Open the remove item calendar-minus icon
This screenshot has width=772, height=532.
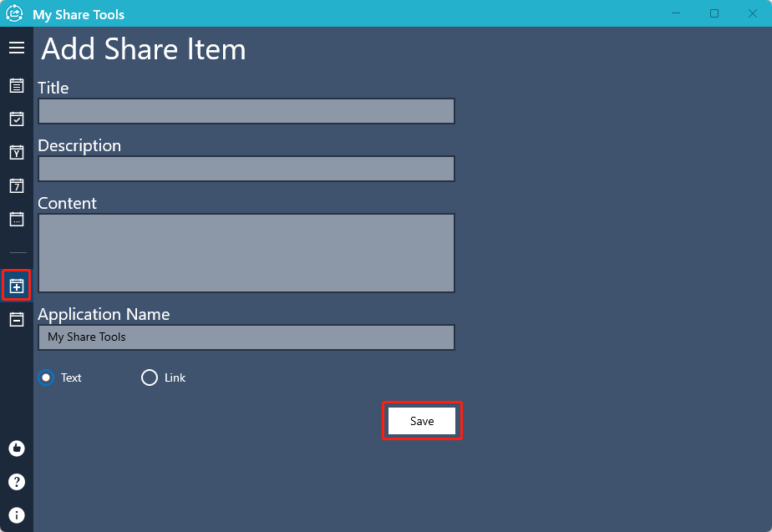point(16,319)
